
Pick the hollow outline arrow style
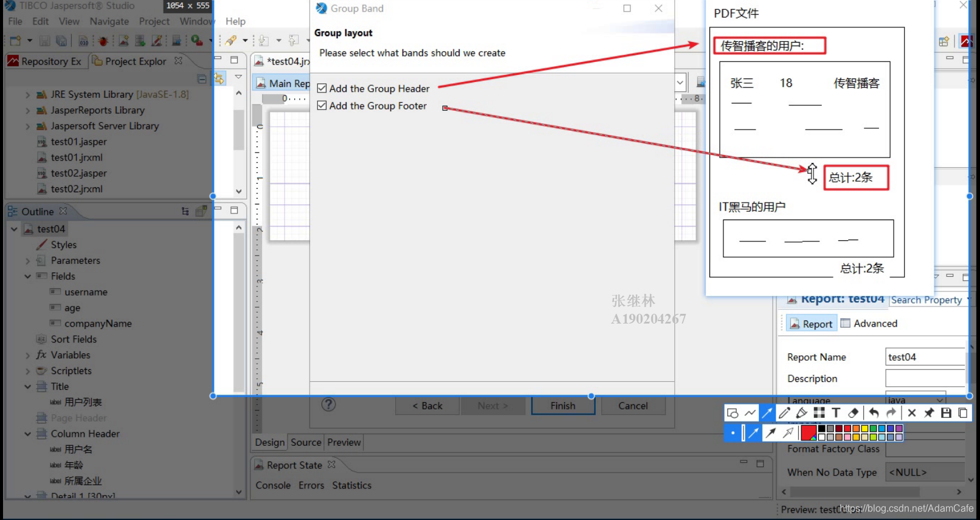tap(788, 432)
